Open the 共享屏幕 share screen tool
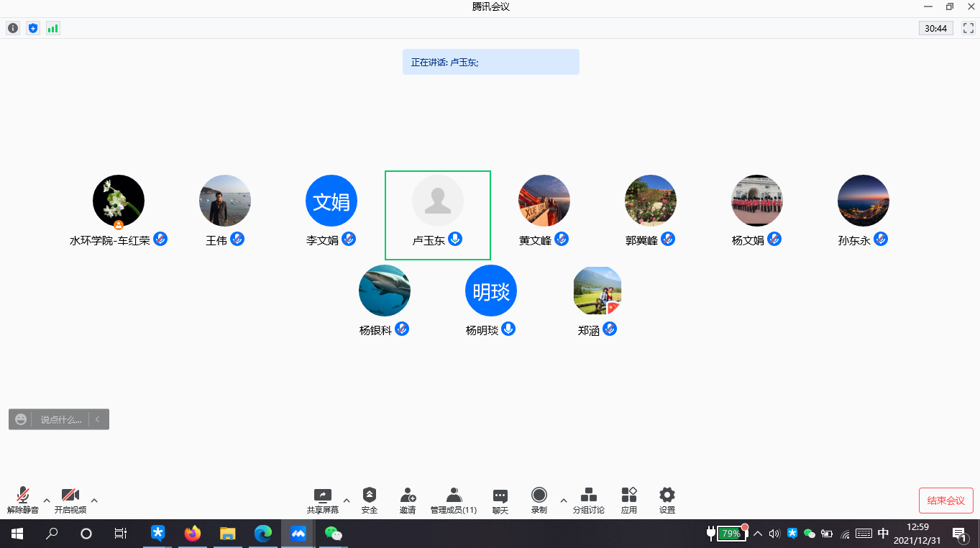The width and height of the screenshot is (980, 548). (x=322, y=500)
